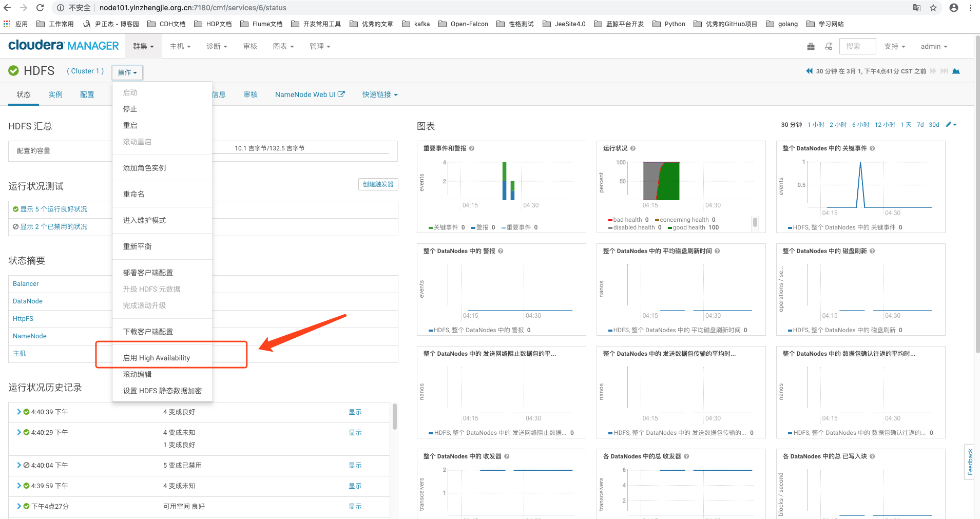
Task: Click the blue chart time-marker icon
Action: (x=955, y=70)
